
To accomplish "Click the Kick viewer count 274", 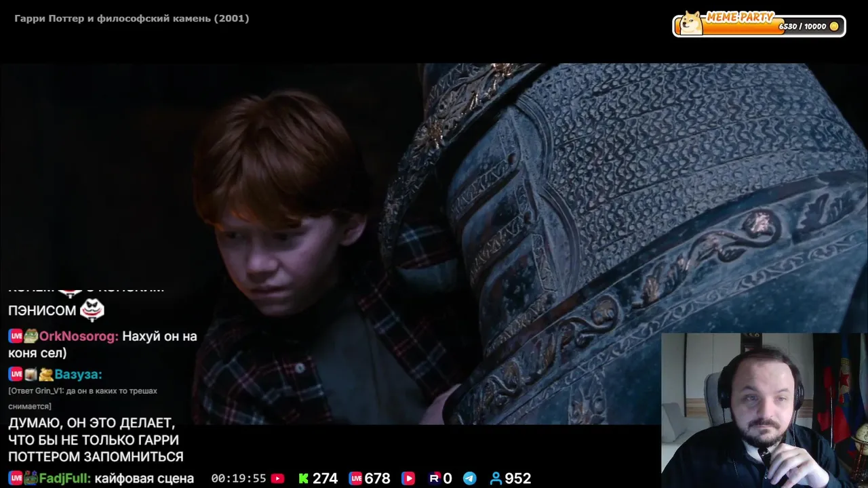I will point(325,479).
